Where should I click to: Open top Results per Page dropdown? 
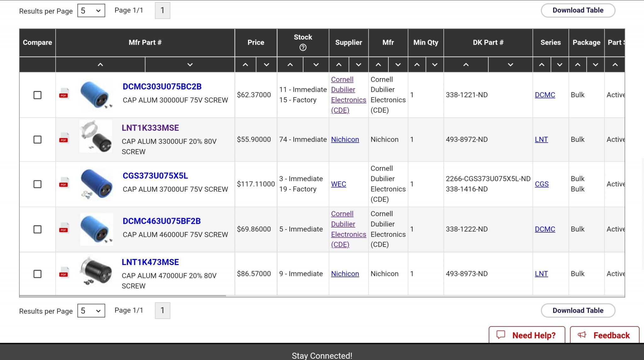click(x=91, y=11)
